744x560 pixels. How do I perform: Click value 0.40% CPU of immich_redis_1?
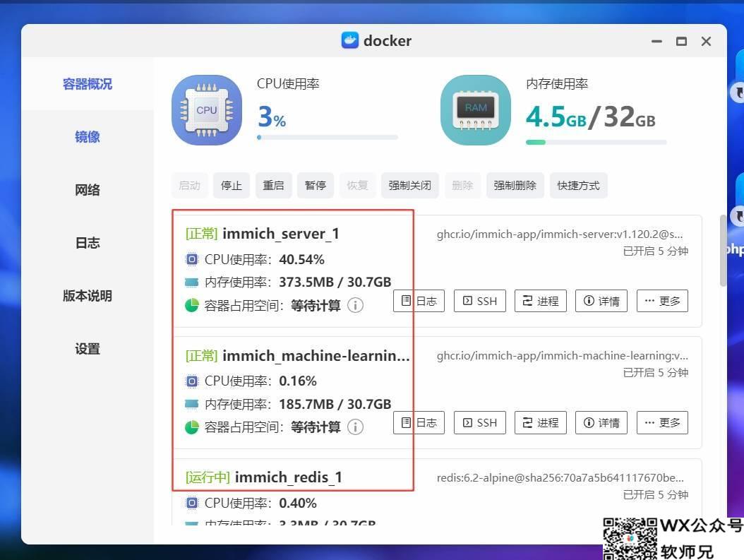(x=298, y=503)
